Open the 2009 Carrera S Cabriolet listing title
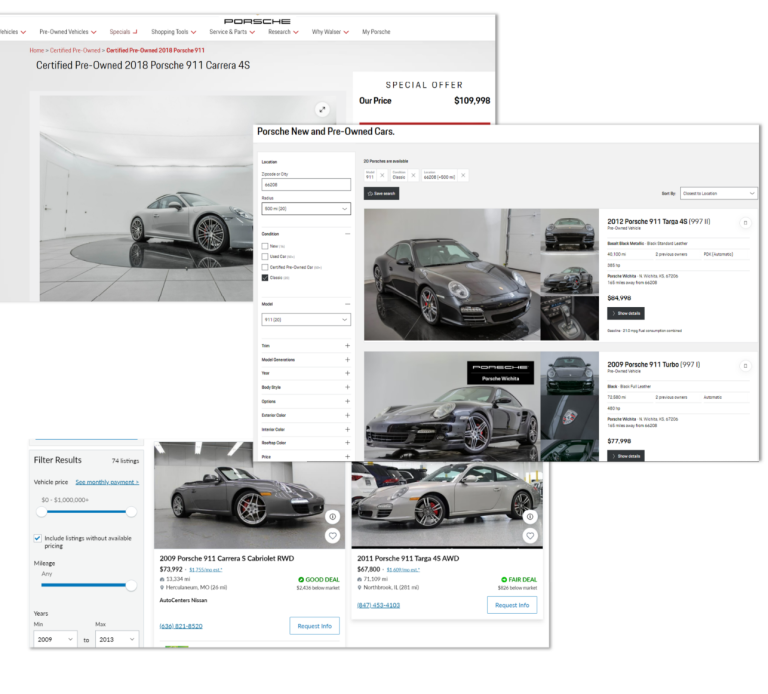The image size is (768, 694). pos(227,558)
